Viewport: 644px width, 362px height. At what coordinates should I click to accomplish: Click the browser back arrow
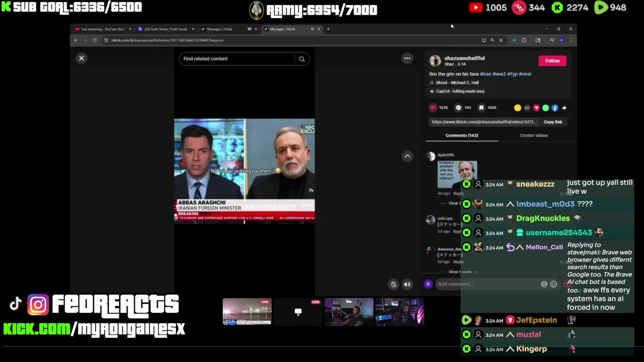76,40
